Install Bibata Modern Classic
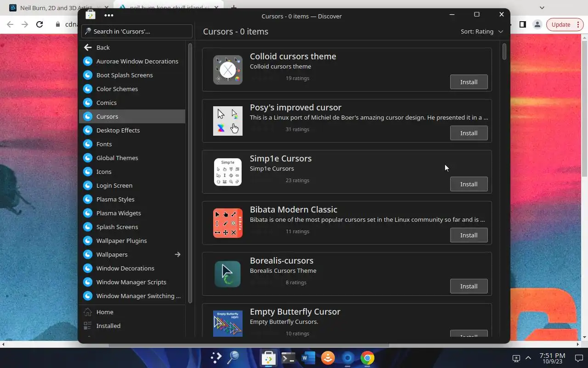The image size is (588, 368). tap(469, 235)
